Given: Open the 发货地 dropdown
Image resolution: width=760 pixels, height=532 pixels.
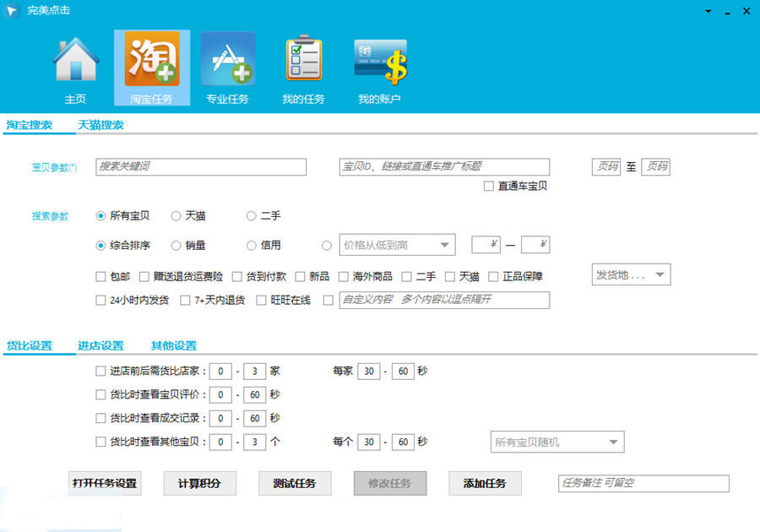Looking at the screenshot, I should point(631,274).
